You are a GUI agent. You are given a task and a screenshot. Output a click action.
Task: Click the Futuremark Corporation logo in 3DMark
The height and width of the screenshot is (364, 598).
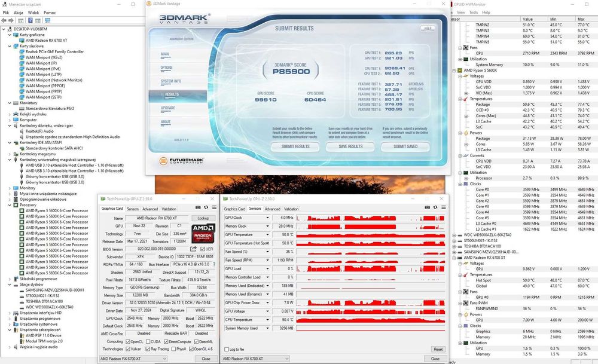[x=181, y=161]
